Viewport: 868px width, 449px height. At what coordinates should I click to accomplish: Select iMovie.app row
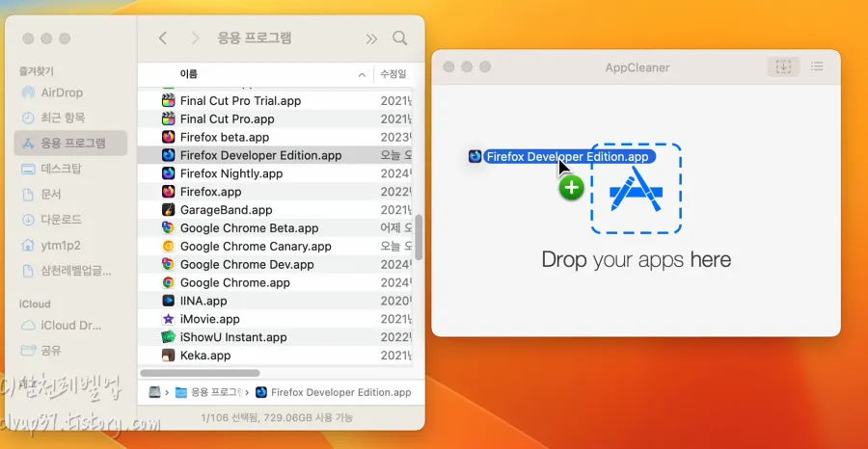pos(275,319)
